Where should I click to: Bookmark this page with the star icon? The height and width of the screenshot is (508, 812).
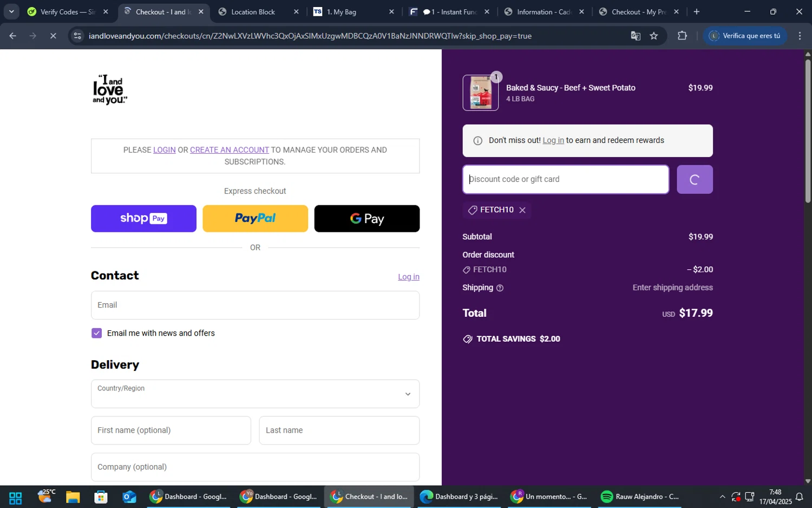pos(654,36)
